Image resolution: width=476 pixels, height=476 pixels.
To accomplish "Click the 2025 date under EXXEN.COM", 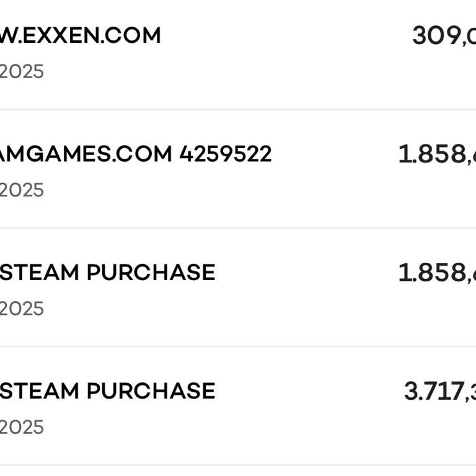I will 22,72.
